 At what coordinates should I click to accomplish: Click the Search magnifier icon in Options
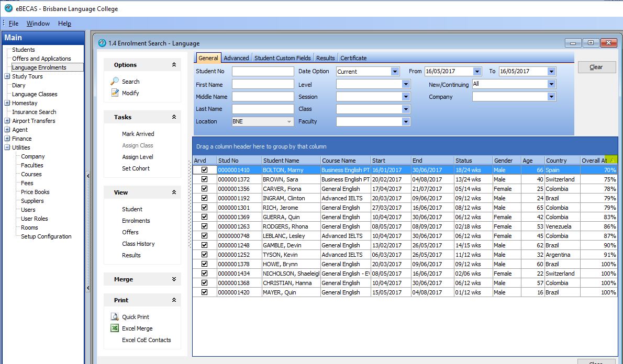(x=115, y=82)
